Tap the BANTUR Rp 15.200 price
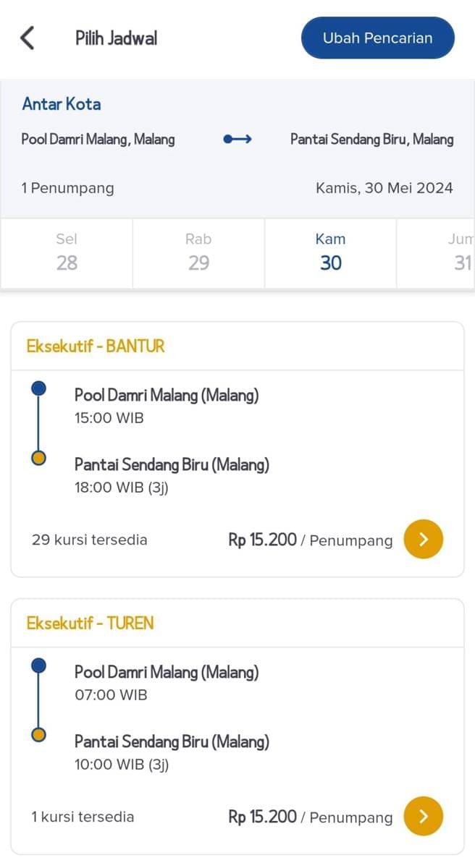The image size is (475, 868). (263, 540)
